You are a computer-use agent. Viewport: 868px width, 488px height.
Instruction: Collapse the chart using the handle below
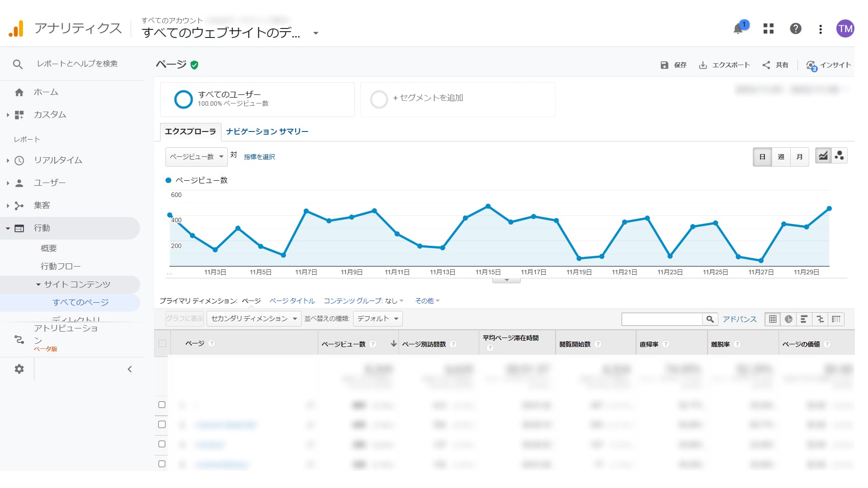(506, 280)
